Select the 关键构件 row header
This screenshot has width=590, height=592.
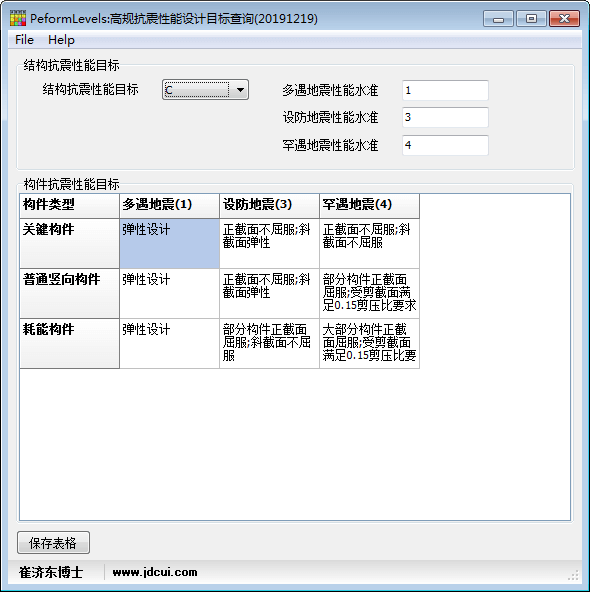[x=69, y=244]
